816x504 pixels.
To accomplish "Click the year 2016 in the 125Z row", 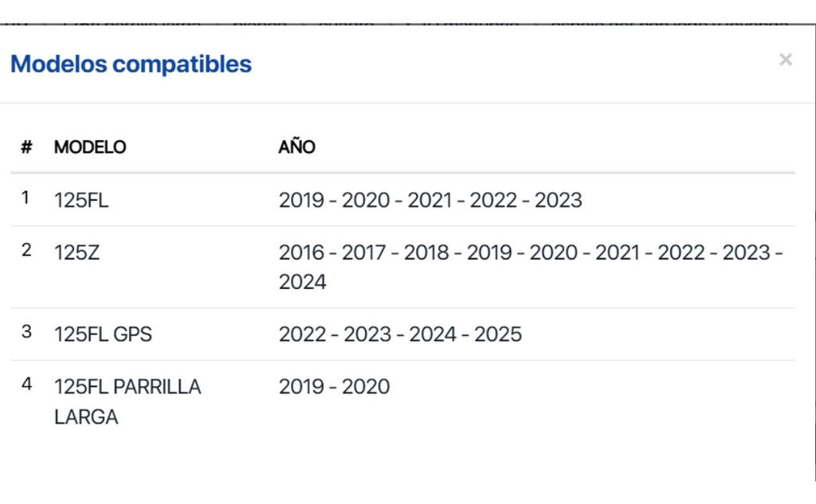I will (x=302, y=253).
